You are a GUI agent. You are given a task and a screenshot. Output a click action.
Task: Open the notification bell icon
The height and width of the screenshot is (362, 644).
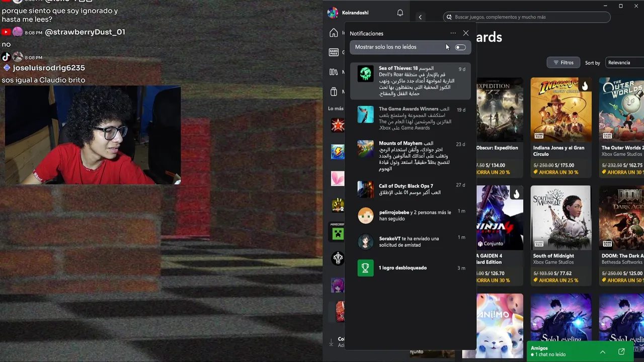point(400,13)
